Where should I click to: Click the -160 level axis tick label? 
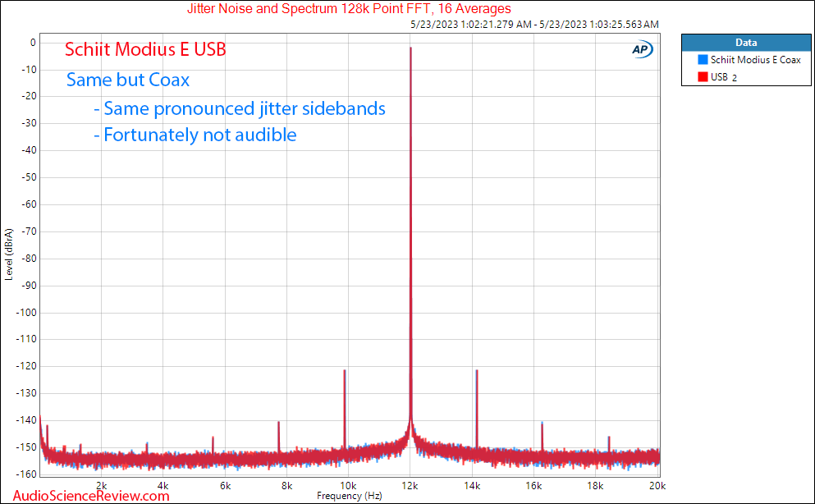click(x=26, y=474)
